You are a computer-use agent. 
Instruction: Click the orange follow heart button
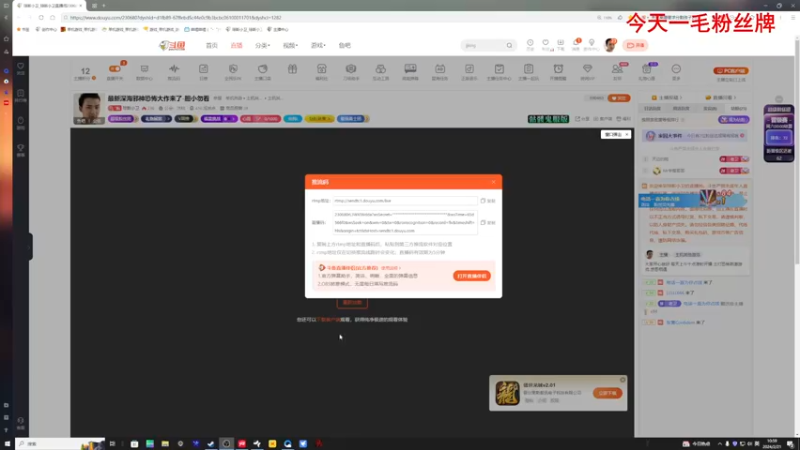click(619, 98)
